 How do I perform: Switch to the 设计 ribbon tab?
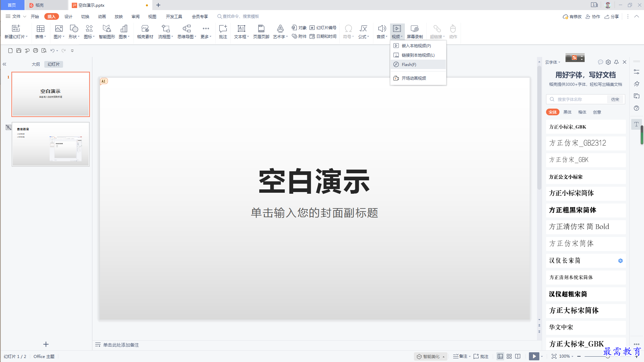tap(68, 16)
